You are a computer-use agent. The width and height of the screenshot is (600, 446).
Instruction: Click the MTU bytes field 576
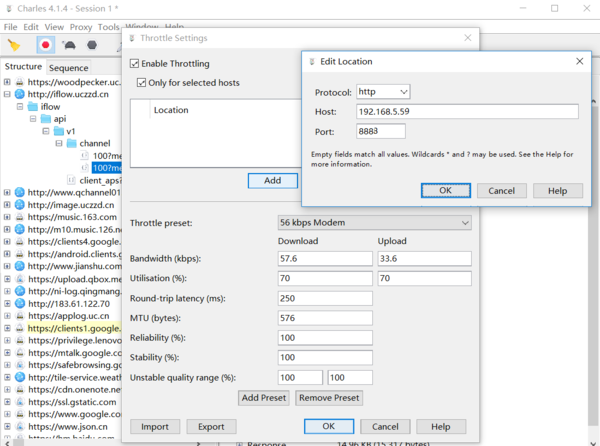[x=325, y=318]
